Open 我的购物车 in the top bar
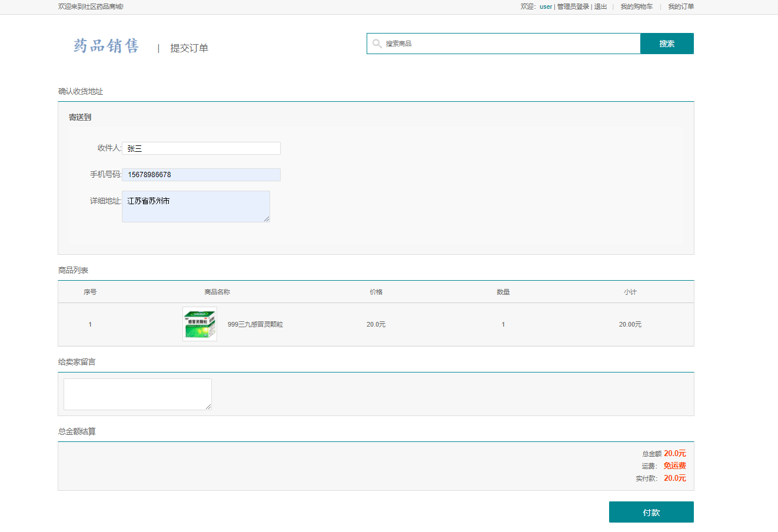The width and height of the screenshot is (778, 532). (636, 6)
